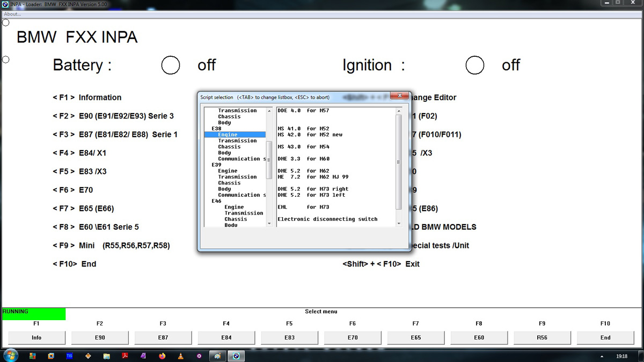Click the E83 function button
Image resolution: width=644 pixels, height=362 pixels.
pos(289,337)
